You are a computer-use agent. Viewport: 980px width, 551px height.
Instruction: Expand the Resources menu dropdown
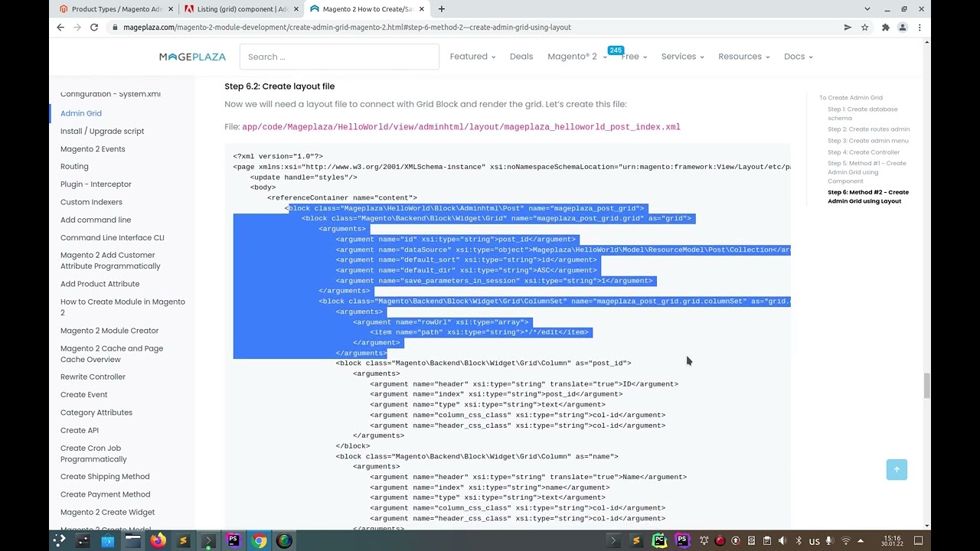tap(743, 57)
